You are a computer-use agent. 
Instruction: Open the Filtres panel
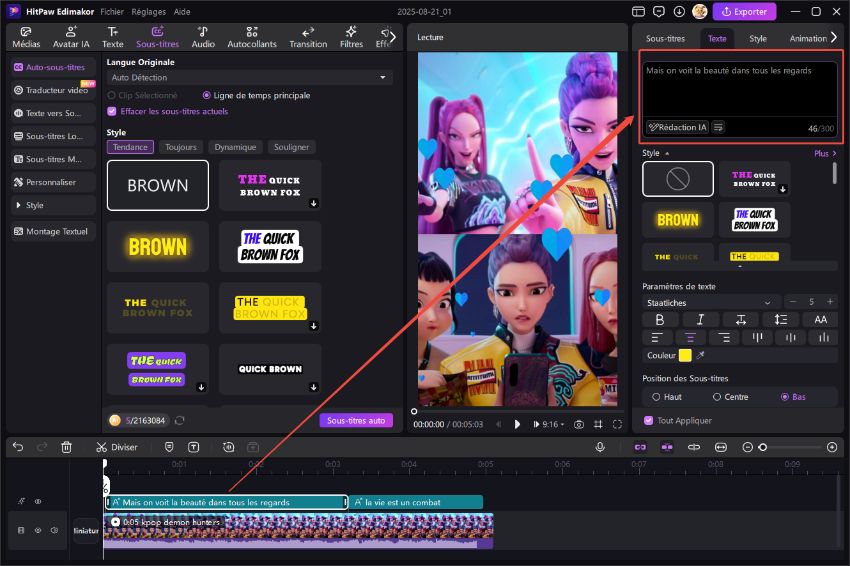pos(351,37)
